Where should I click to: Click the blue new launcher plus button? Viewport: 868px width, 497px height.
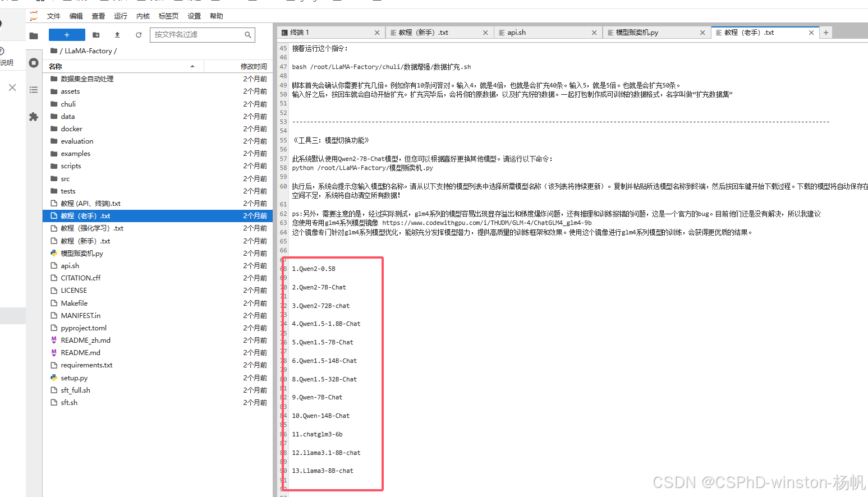[67, 35]
